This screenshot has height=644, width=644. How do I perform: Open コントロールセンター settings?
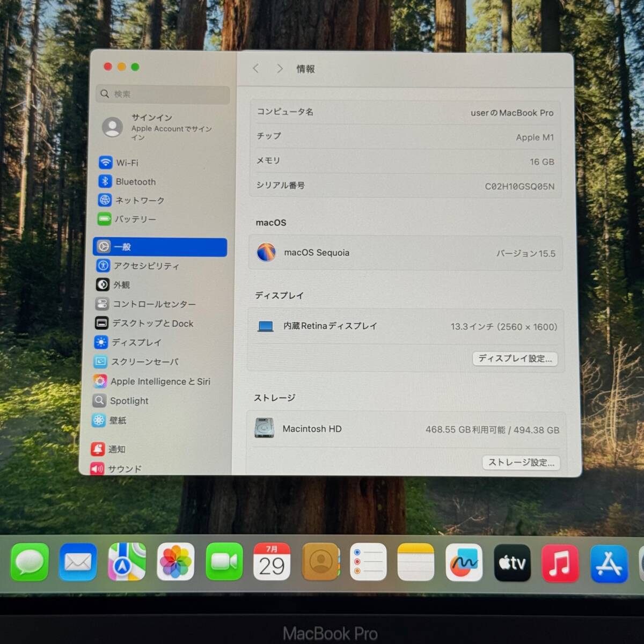pos(145,304)
